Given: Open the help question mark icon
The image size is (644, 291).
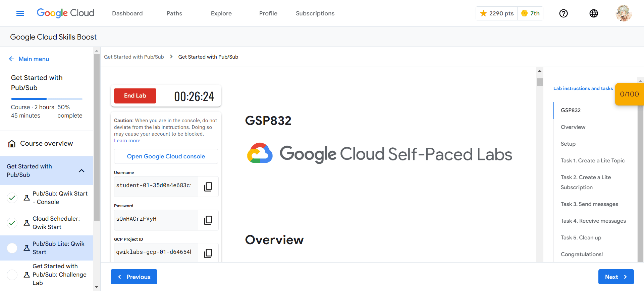Looking at the screenshot, I should [563, 13].
